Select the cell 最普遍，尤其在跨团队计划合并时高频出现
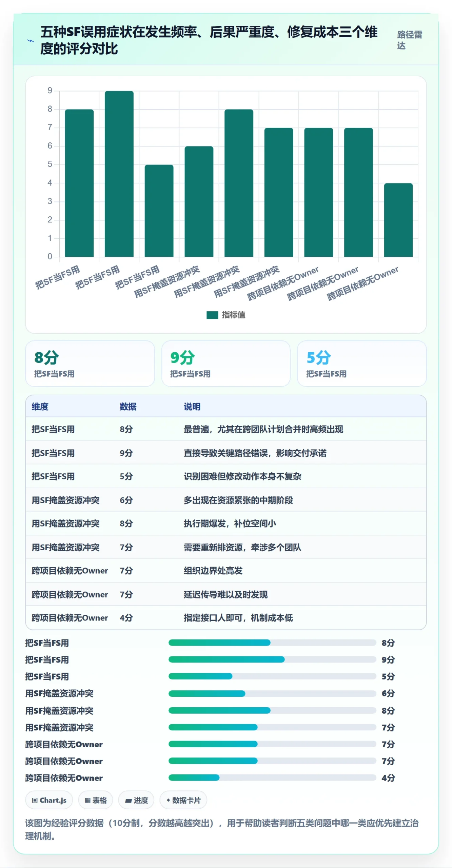Viewport: 452px width, 868px height. pyautogui.click(x=263, y=429)
